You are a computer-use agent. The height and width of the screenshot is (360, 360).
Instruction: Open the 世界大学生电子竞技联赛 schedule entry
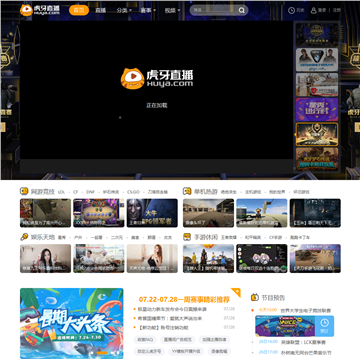[x=306, y=310]
